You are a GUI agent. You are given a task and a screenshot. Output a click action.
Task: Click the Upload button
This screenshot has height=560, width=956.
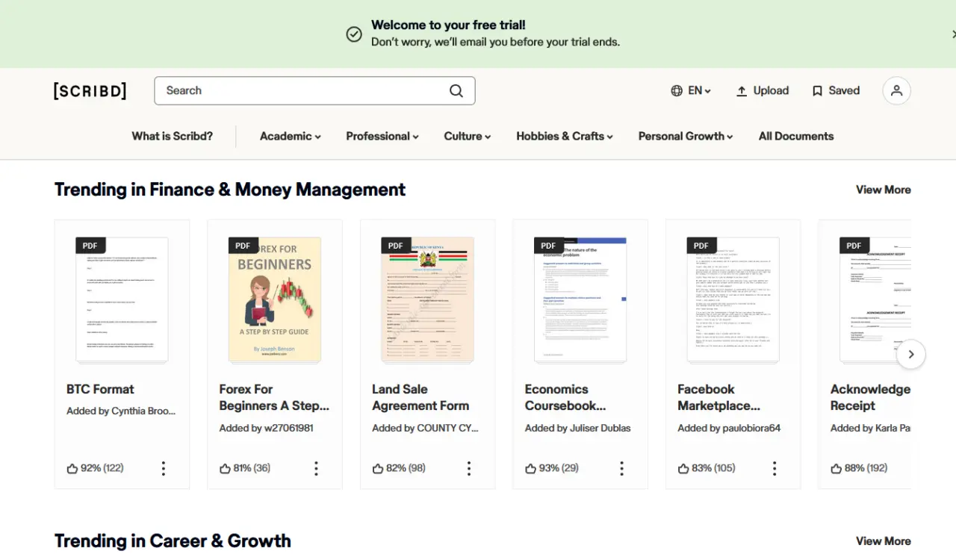[763, 90]
